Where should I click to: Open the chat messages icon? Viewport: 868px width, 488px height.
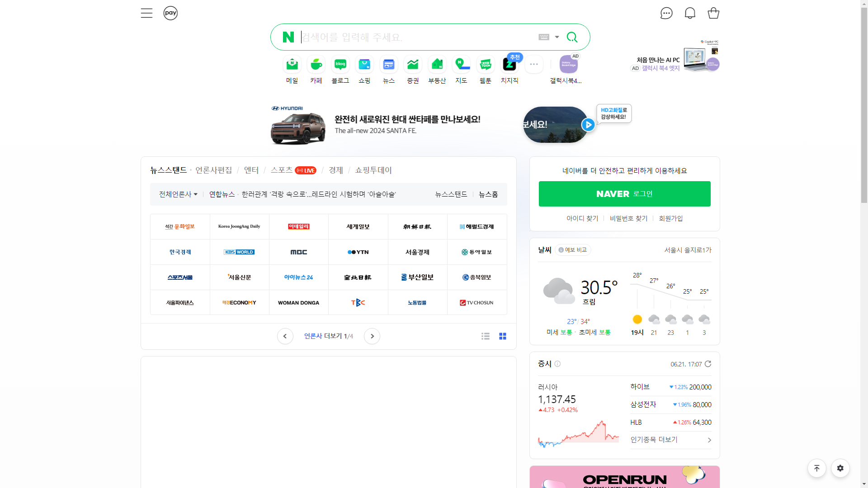point(666,13)
